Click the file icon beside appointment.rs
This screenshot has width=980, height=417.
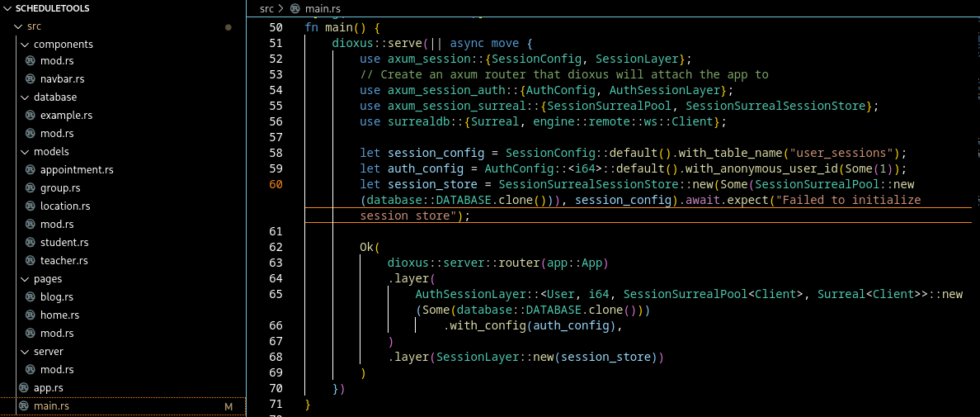[31, 170]
